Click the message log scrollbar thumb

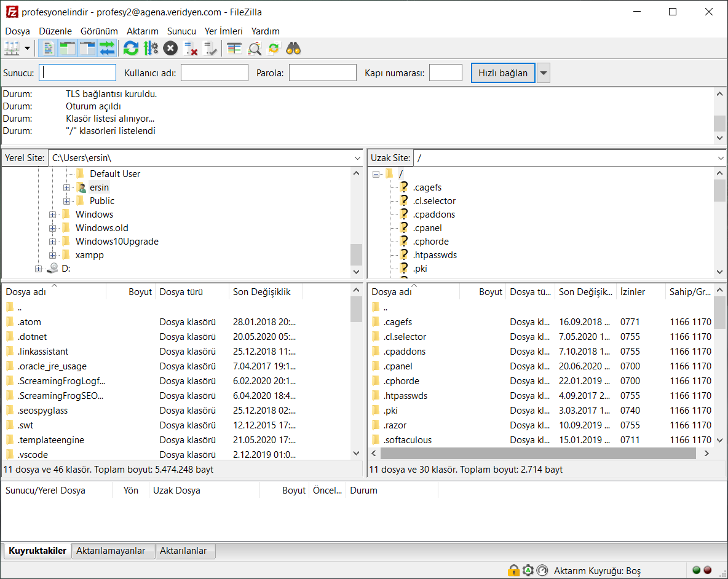(x=719, y=124)
